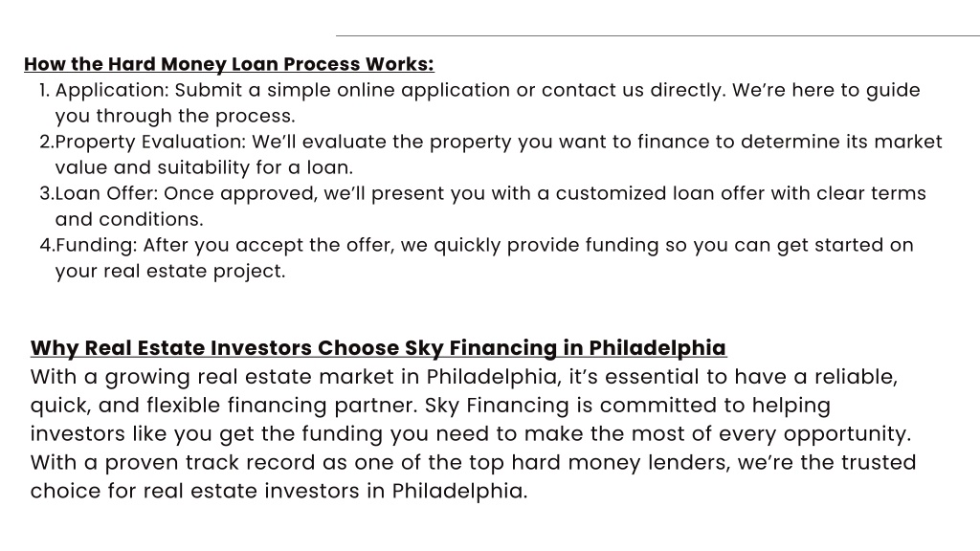Click list number 1 before Application
980x551 pixels.
tap(44, 91)
